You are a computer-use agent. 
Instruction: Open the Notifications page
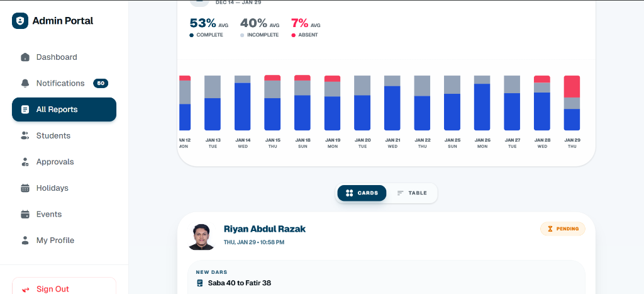60,83
